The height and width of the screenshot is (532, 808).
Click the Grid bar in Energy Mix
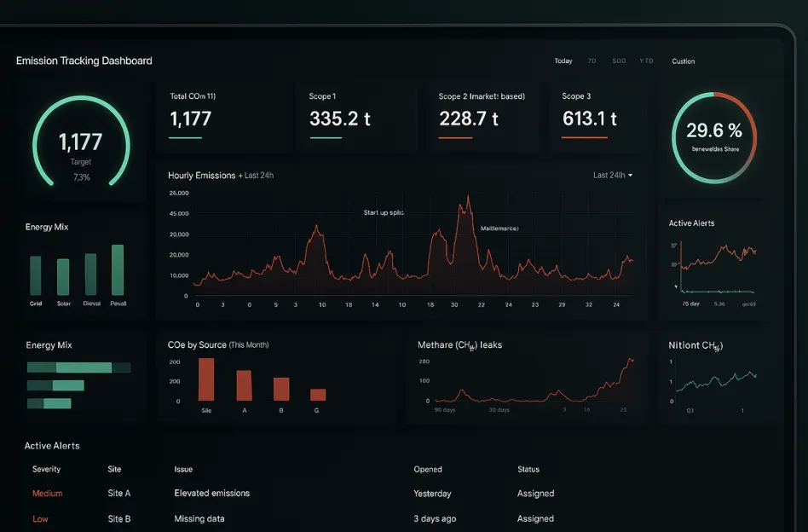pyautogui.click(x=36, y=275)
